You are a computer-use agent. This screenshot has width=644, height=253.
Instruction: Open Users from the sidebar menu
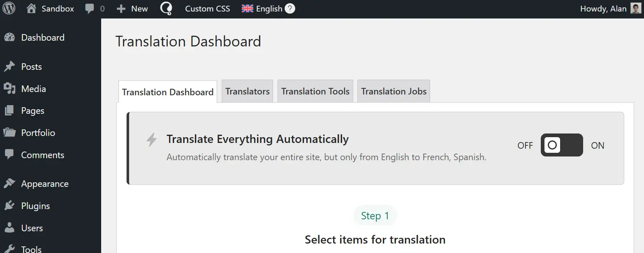point(32,228)
